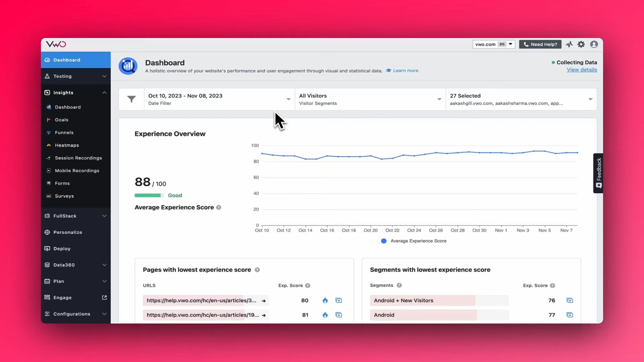Click the heatmap flame icon for the first URL

click(x=325, y=300)
